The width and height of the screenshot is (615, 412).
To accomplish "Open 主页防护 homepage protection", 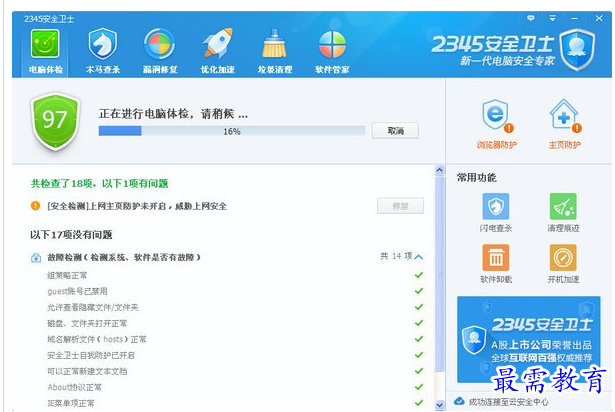I will pos(564,125).
